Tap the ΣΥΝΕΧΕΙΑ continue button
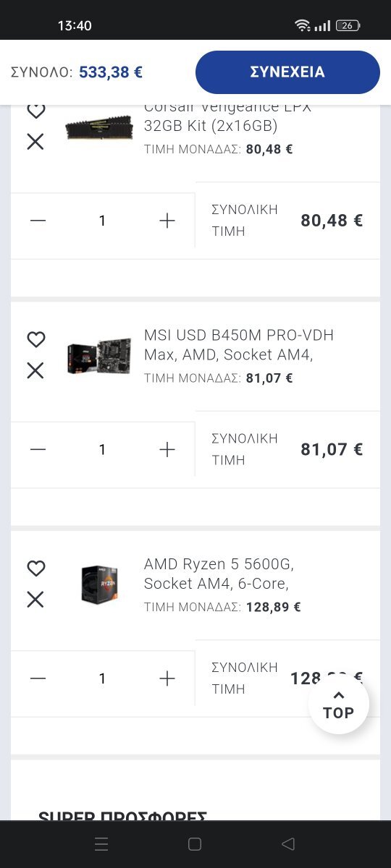This screenshot has width=391, height=868. coord(287,72)
